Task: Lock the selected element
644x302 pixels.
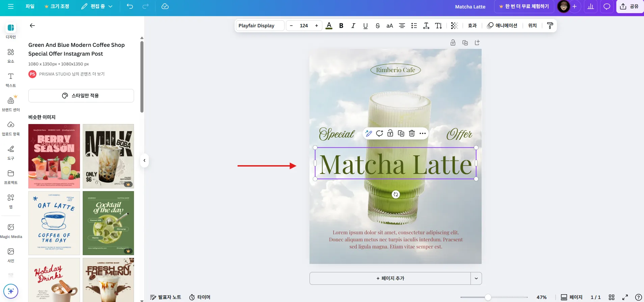Action: pyautogui.click(x=390, y=133)
